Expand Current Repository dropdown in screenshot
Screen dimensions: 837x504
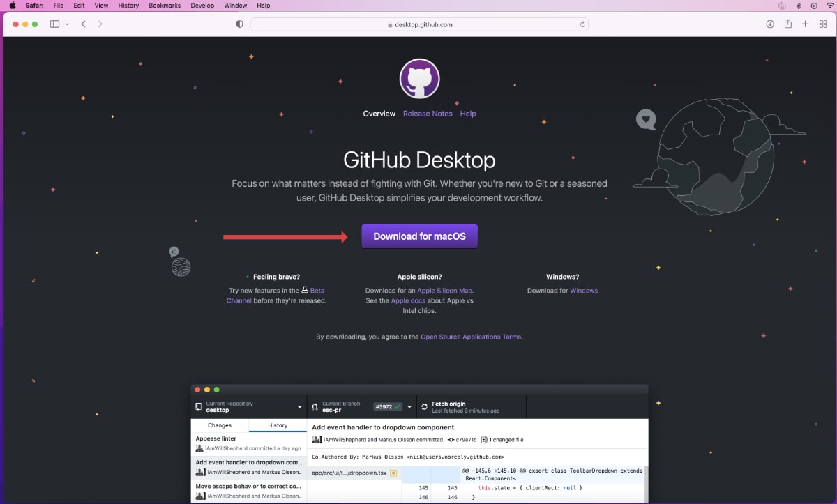pos(300,407)
